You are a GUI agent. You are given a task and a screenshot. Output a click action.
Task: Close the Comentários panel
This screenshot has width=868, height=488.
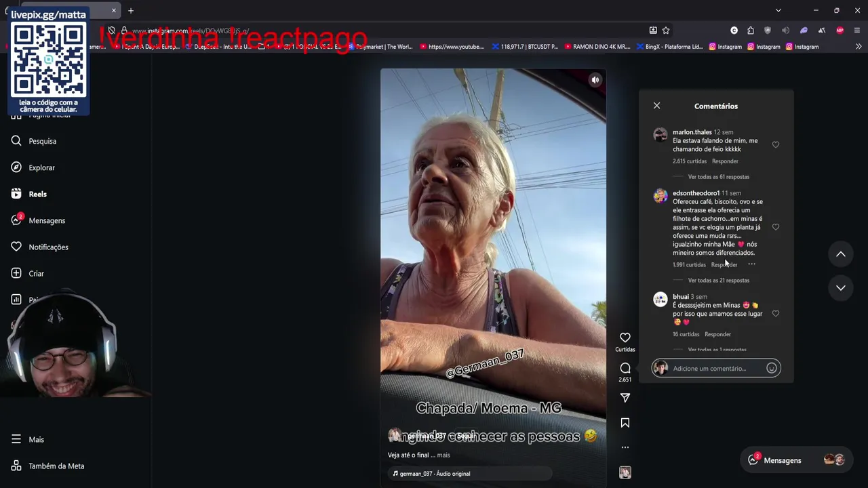(x=656, y=106)
